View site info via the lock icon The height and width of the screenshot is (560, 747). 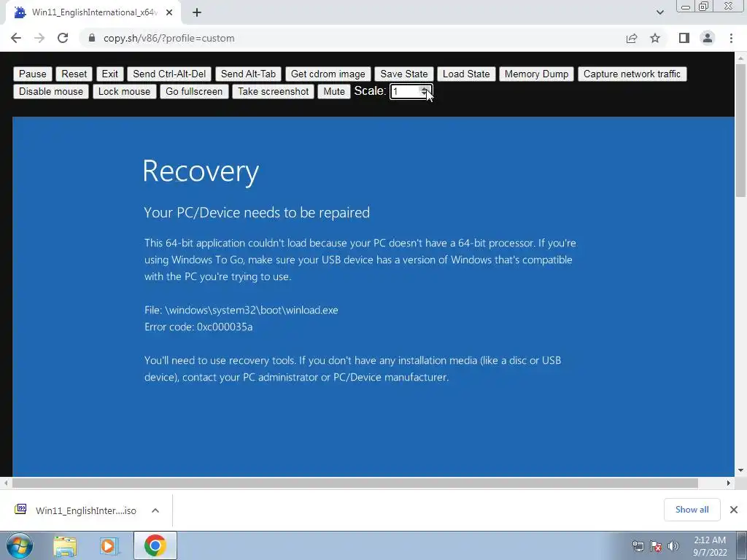[x=92, y=38]
